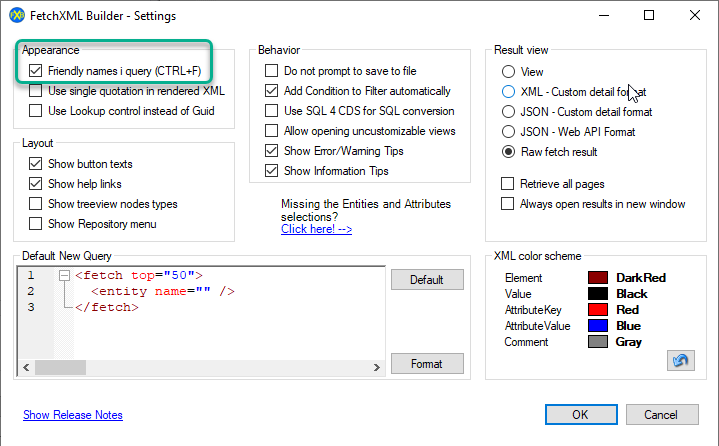Collapse the fetch node in query editor

(x=65, y=275)
